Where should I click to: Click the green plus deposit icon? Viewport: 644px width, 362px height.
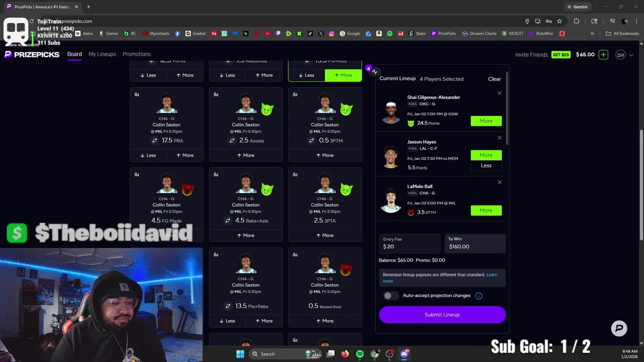[x=603, y=54]
